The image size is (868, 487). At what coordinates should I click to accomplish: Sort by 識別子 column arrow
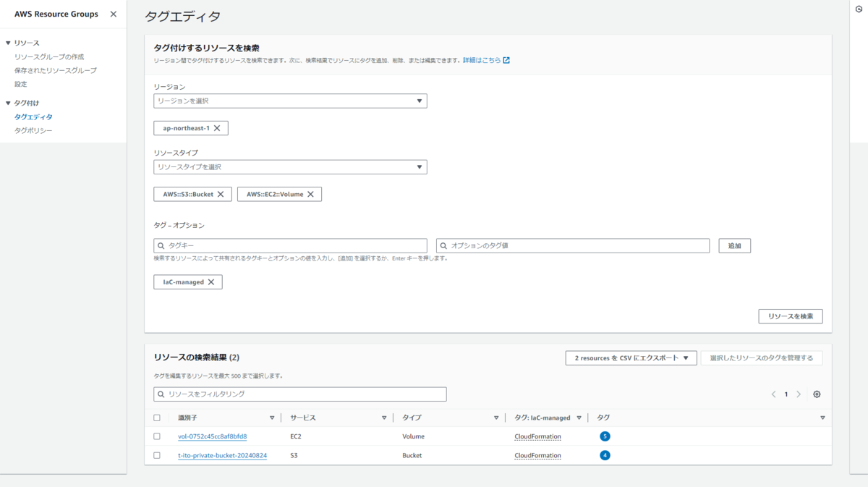(x=272, y=418)
